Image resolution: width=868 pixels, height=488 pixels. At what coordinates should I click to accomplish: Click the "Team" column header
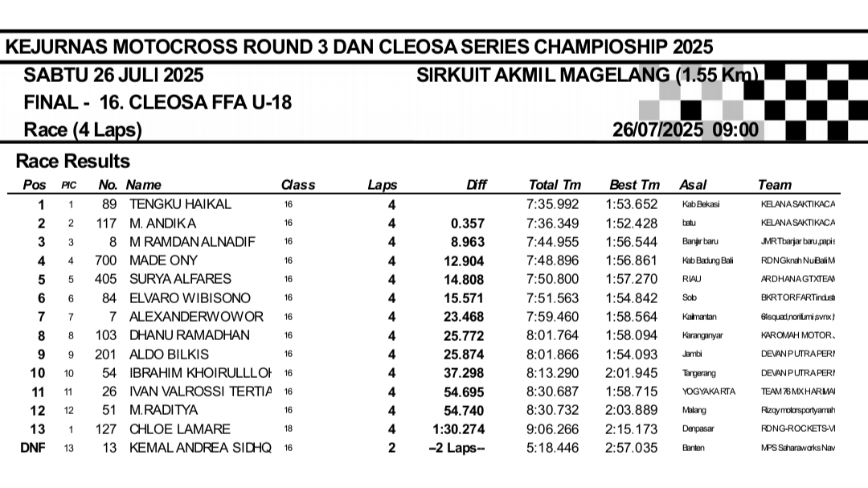774,185
